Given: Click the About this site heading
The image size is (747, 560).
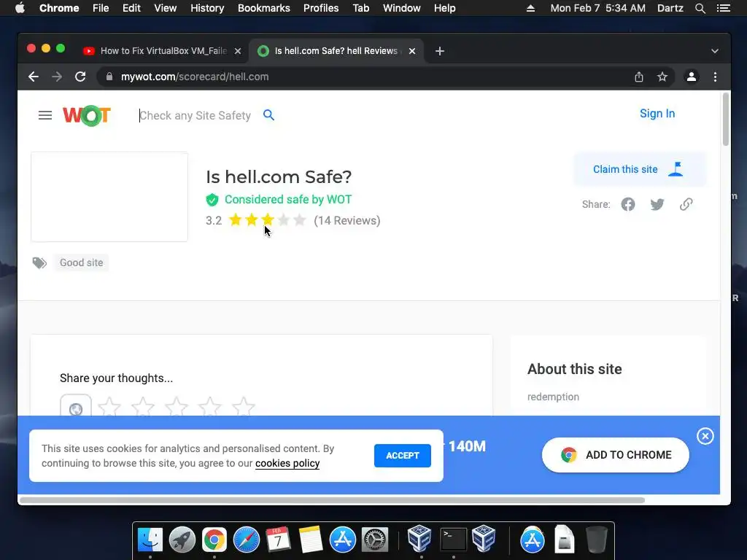Looking at the screenshot, I should click(575, 369).
